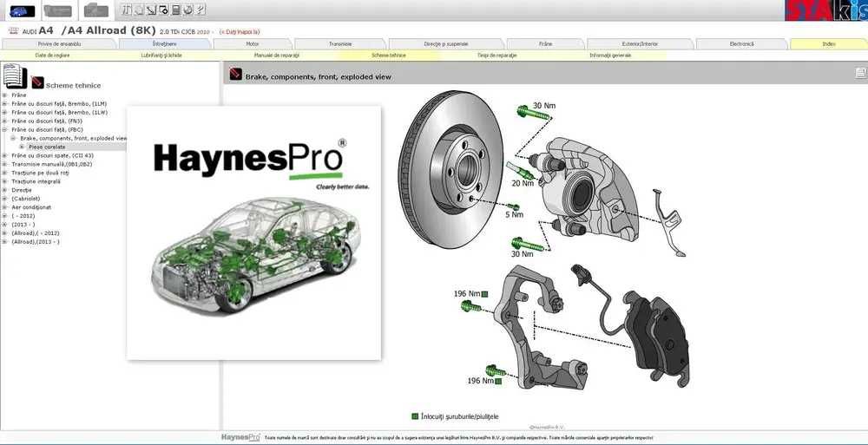Image resolution: width=868 pixels, height=445 pixels.
Task: Open the Index tab
Action: click(829, 43)
